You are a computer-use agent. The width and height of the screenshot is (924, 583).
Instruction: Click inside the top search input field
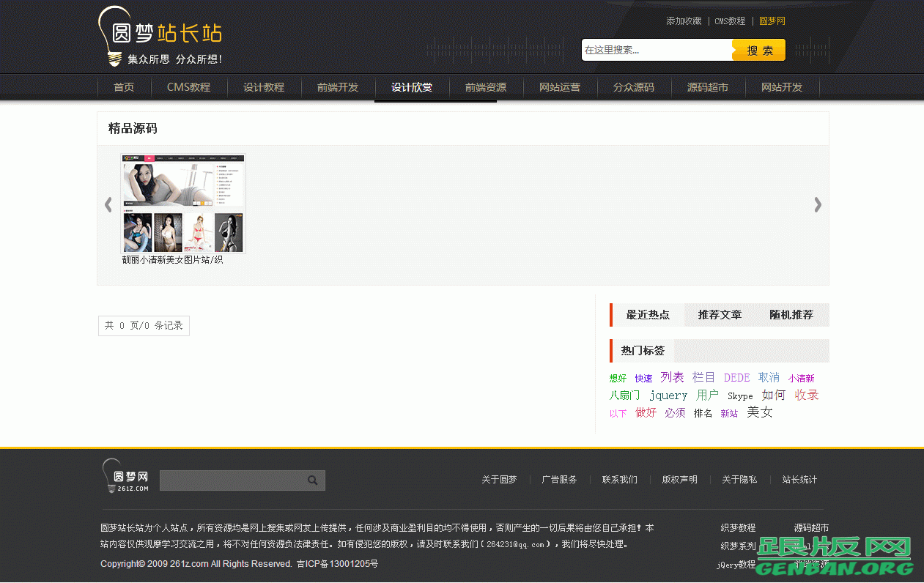click(x=652, y=50)
